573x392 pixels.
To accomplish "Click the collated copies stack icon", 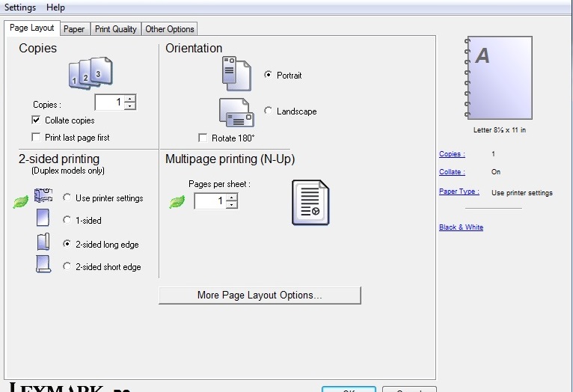I will click(90, 74).
